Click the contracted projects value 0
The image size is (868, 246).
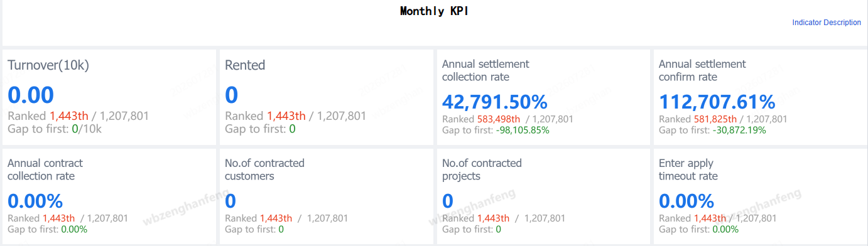coord(447,201)
